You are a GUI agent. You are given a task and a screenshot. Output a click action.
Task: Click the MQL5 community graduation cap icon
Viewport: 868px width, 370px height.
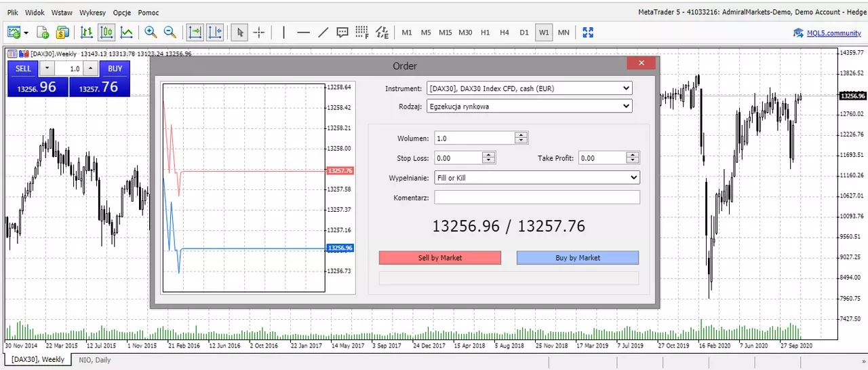pos(798,33)
